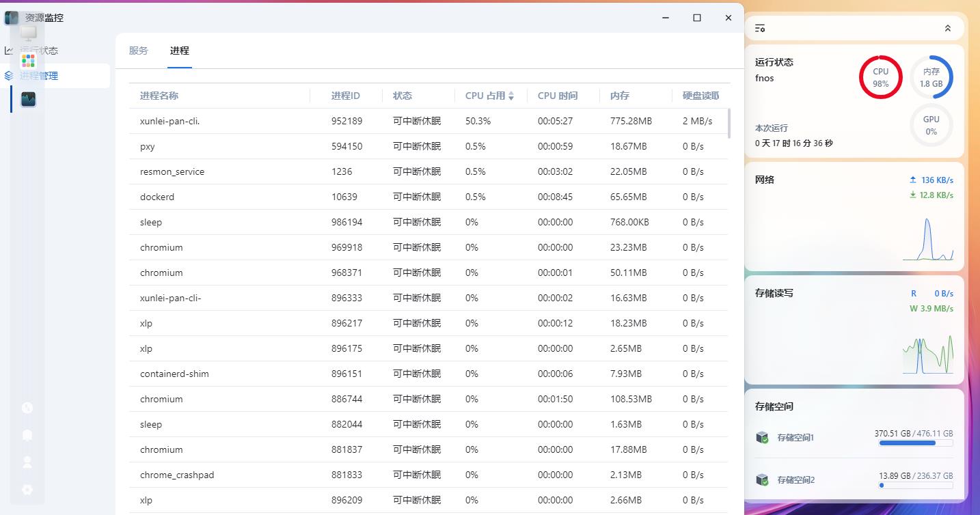980x515 pixels.
Task: Click the network download arrow icon
Action: click(912, 195)
